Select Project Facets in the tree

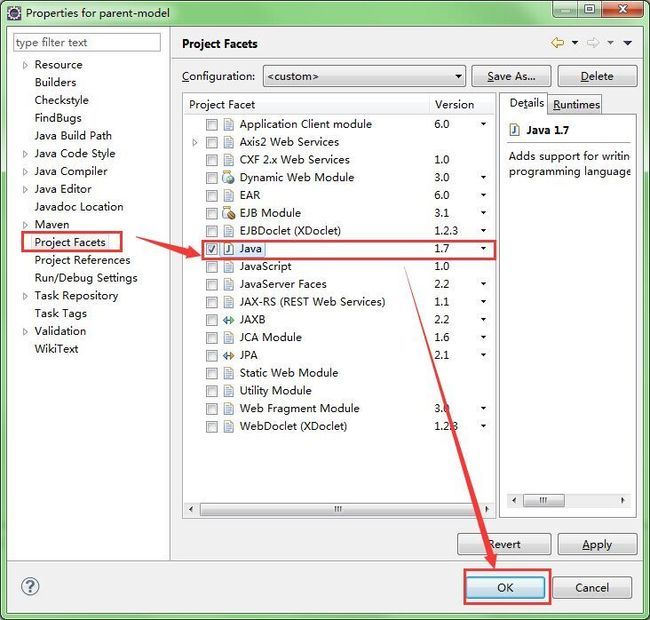[70, 242]
